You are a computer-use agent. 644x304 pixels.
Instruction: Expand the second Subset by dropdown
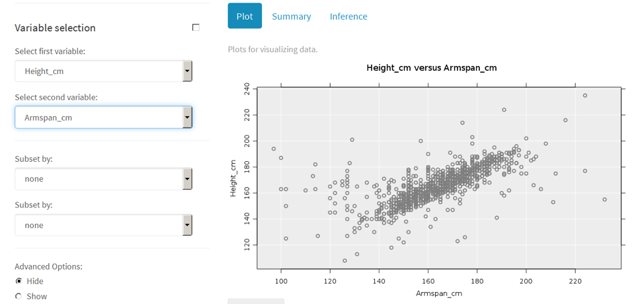(103, 225)
